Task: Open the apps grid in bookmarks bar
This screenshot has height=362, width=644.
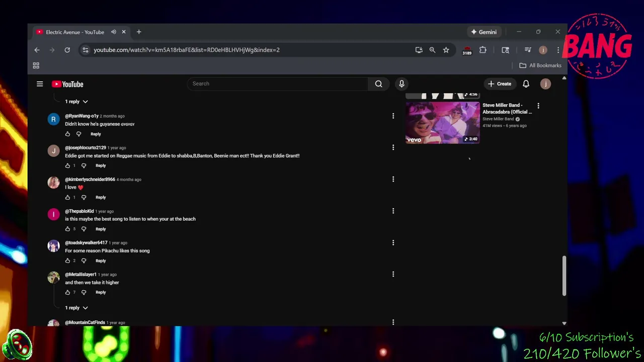Action: [x=36, y=65]
